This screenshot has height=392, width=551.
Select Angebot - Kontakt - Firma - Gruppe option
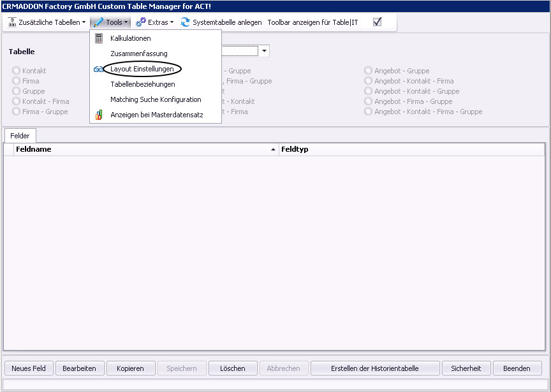(x=368, y=112)
